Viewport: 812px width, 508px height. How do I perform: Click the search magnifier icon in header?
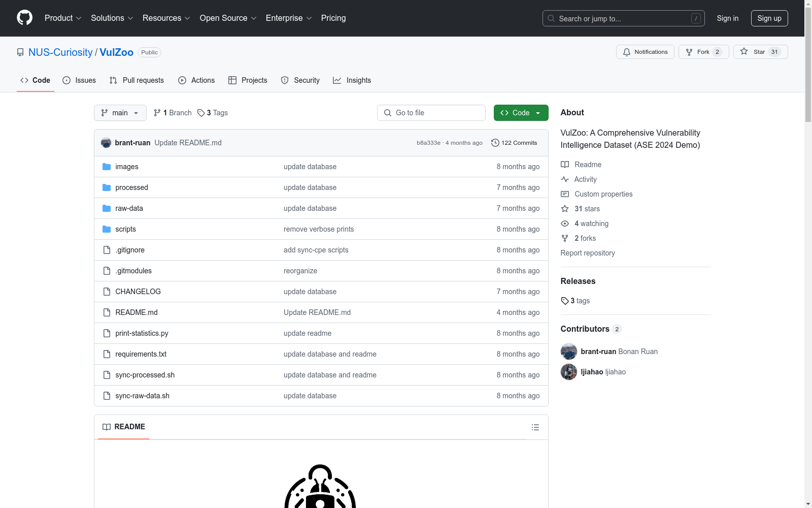coord(551,18)
